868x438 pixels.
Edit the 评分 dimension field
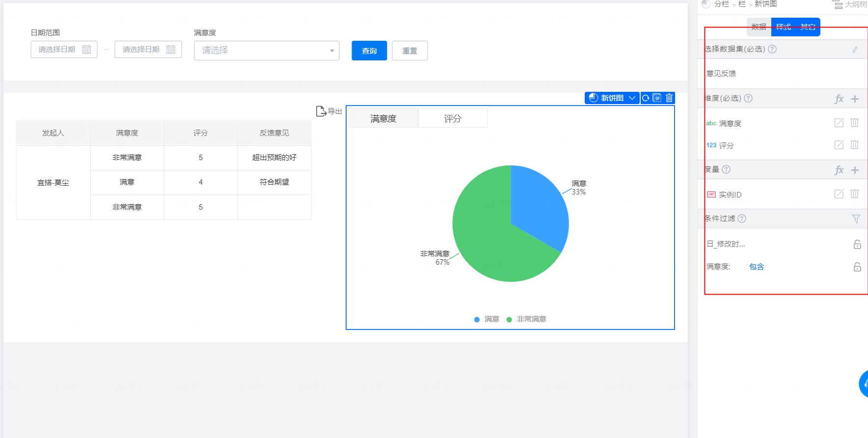839,145
